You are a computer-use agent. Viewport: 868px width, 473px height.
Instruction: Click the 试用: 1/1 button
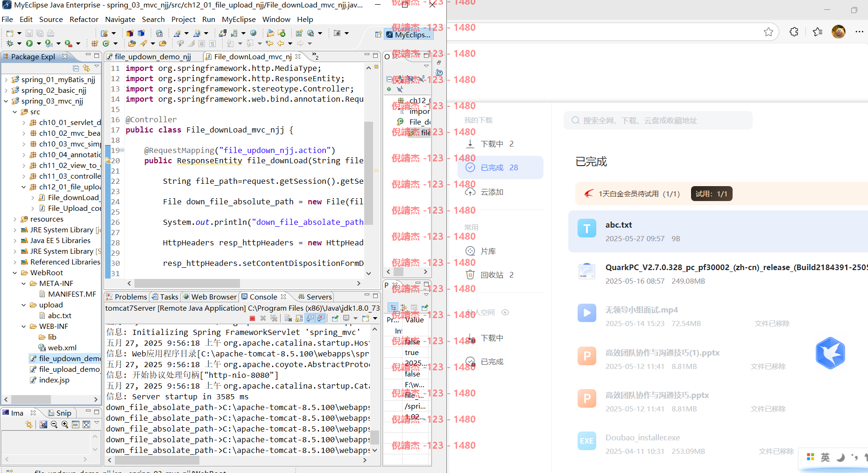[x=712, y=194]
